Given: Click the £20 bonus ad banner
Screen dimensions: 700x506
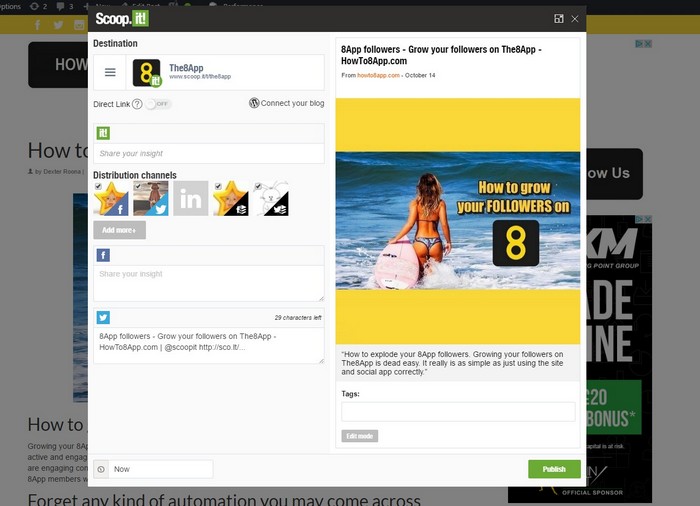Looking at the screenshot, I should pyautogui.click(x=614, y=407).
